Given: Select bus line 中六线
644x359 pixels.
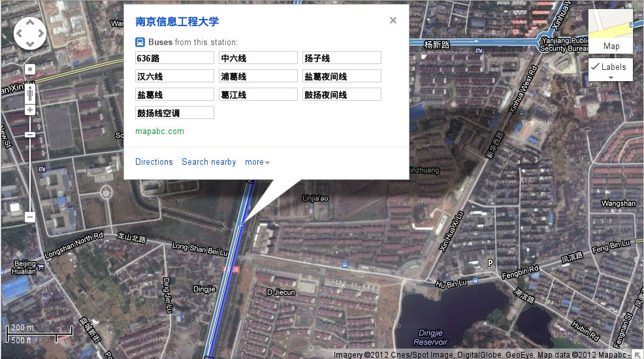Looking at the screenshot, I should [259, 58].
